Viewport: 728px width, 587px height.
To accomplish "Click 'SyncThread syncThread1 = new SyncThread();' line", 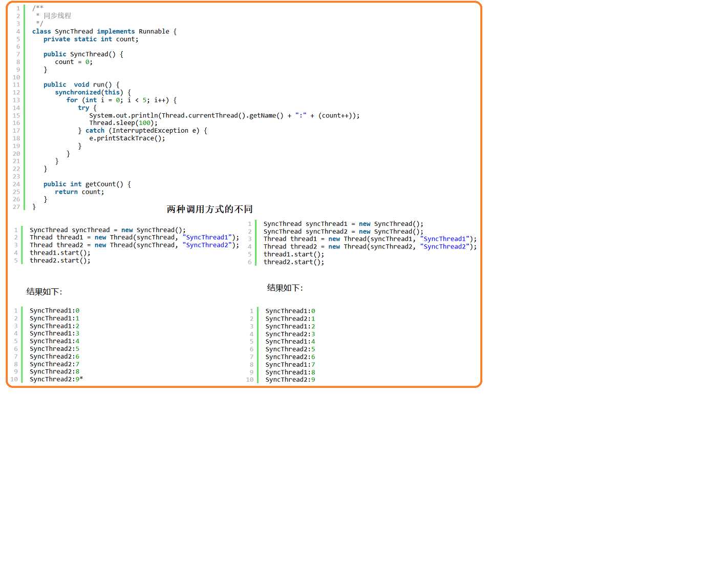I will (x=344, y=224).
